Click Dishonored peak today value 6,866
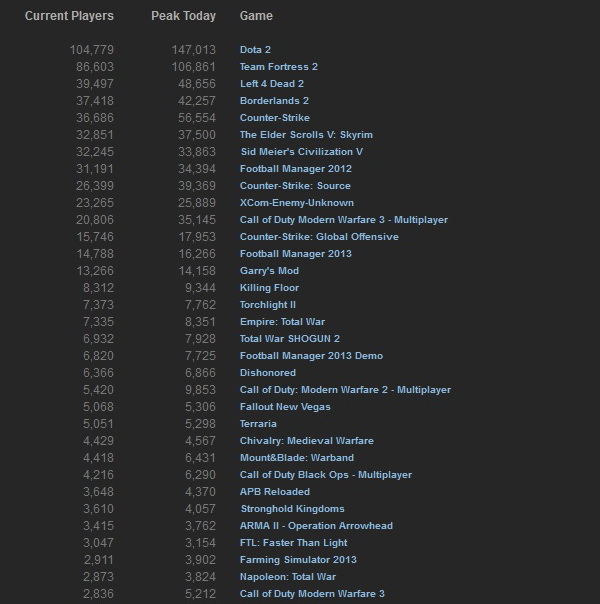 200,372
